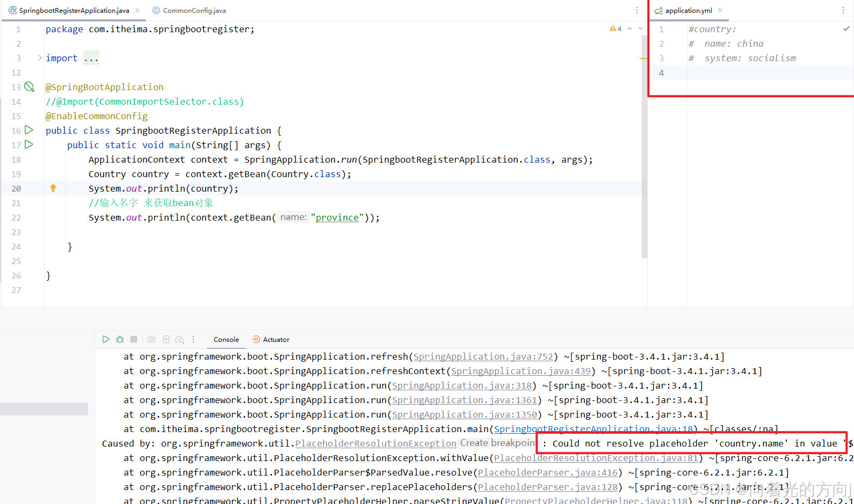Go to previous highlighted problem arrow

point(629,28)
